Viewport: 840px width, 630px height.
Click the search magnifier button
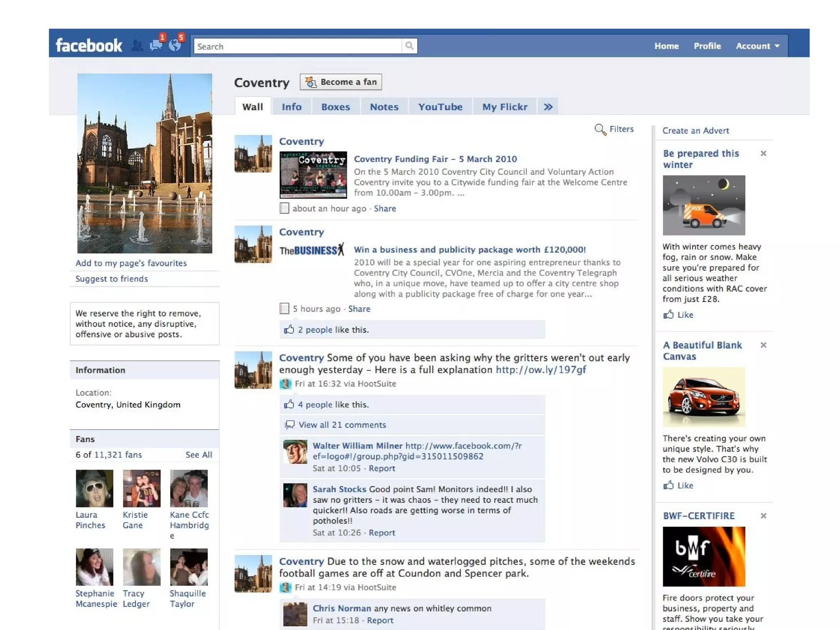tap(409, 46)
